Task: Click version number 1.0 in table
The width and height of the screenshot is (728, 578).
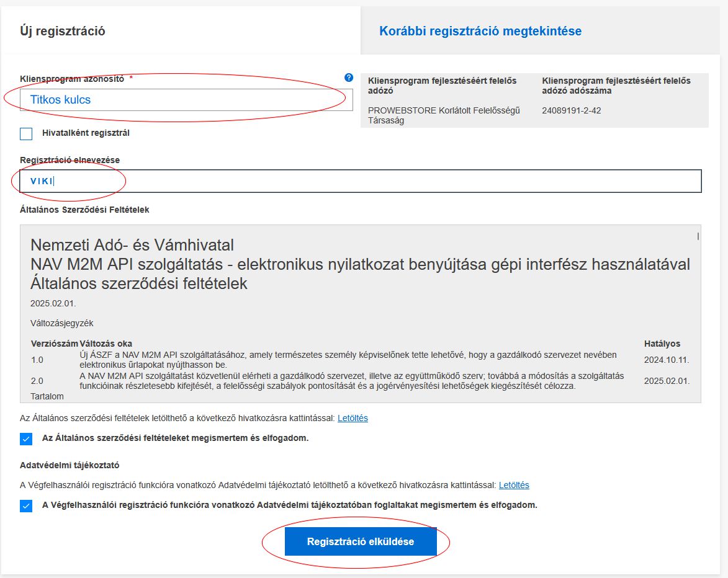Action: click(x=37, y=360)
